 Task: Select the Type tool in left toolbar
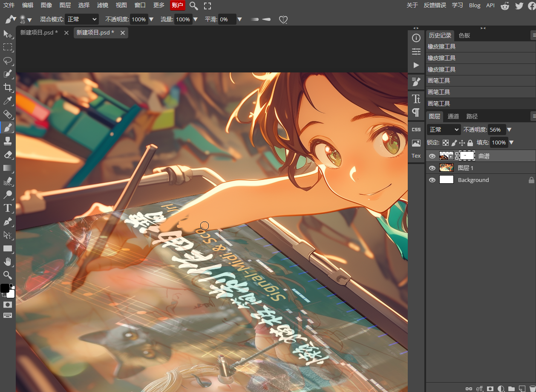pyautogui.click(x=8, y=208)
